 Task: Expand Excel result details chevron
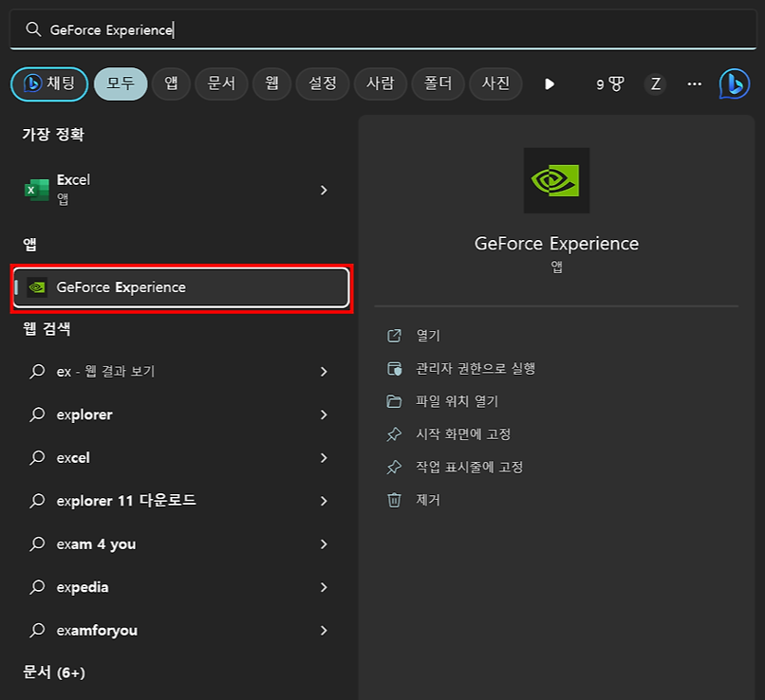[324, 190]
